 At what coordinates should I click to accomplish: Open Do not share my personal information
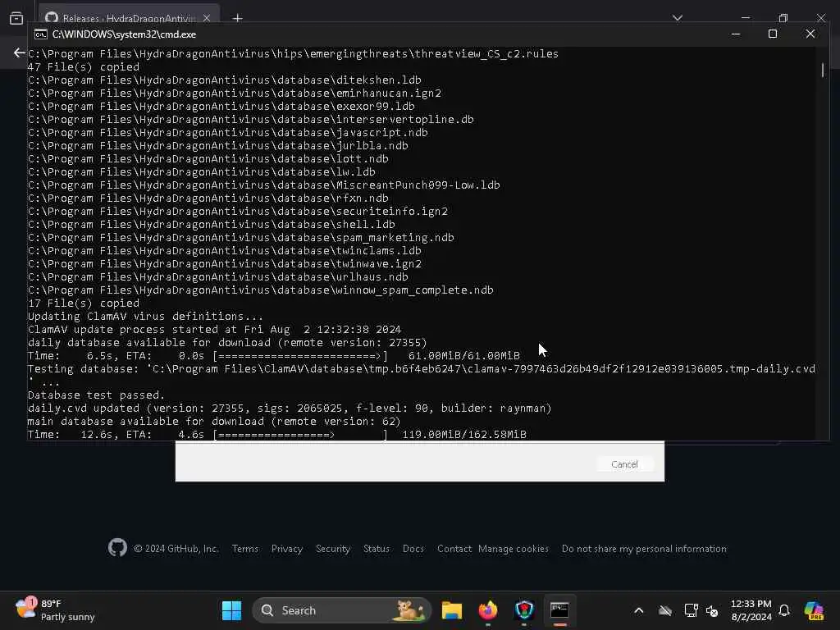coord(644,549)
